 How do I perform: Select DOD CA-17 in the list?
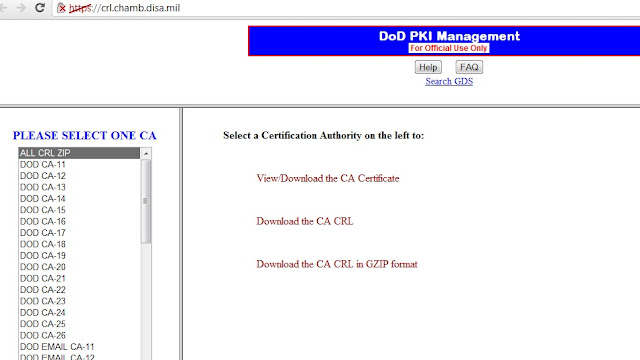point(79,233)
